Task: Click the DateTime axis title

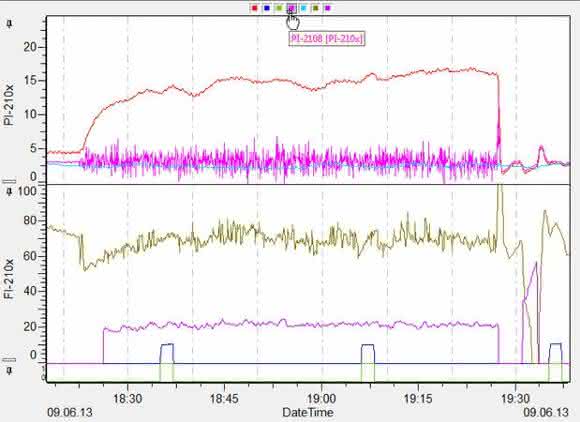Action: (307, 412)
